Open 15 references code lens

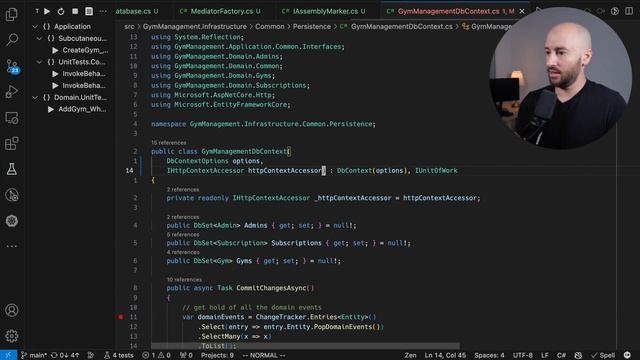click(x=169, y=142)
